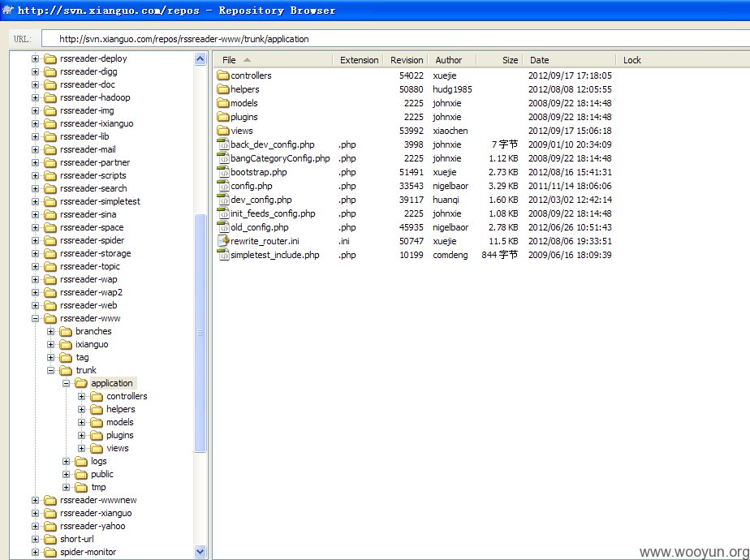Sort list by Date column header

point(569,60)
